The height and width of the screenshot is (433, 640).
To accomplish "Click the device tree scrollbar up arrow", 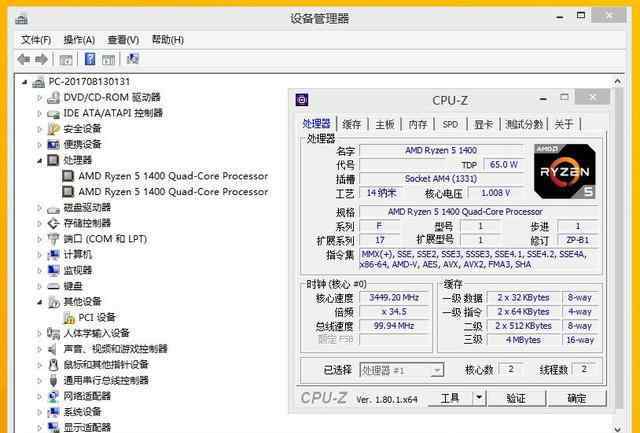I will pyautogui.click(x=618, y=81).
